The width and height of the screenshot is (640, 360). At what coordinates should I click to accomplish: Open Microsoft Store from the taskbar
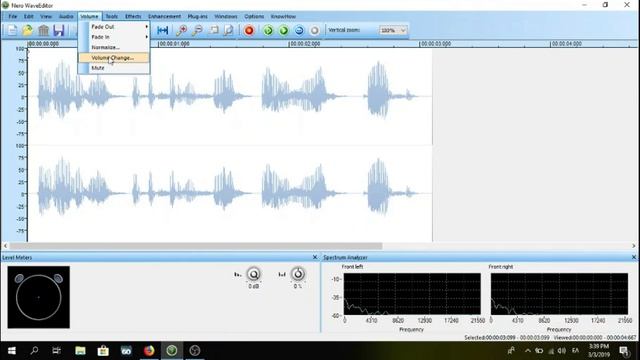[103, 351]
